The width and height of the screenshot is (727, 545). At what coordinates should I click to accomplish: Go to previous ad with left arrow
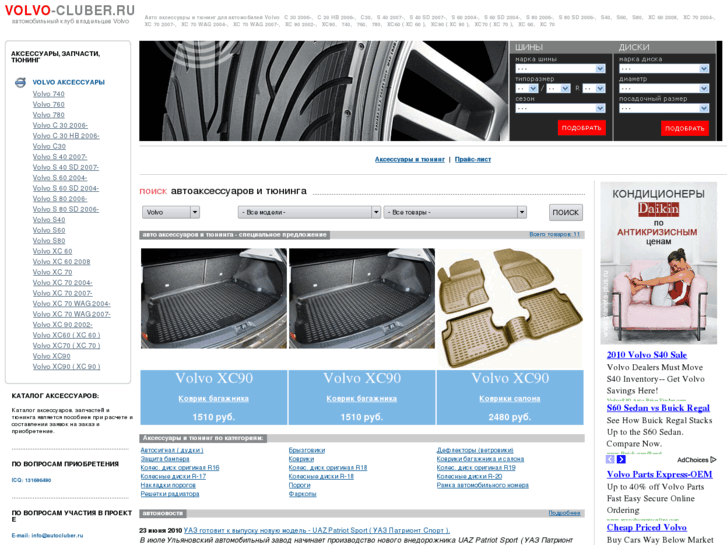(610, 459)
